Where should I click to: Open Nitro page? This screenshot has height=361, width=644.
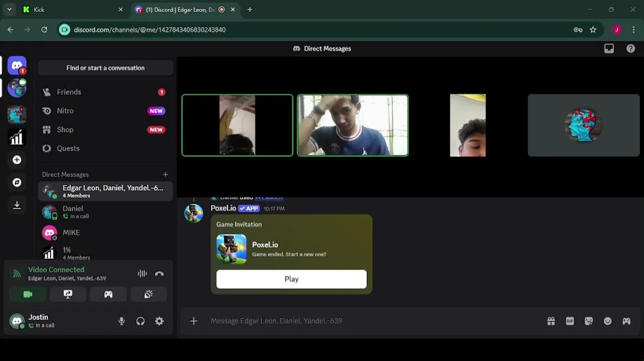[x=105, y=111]
